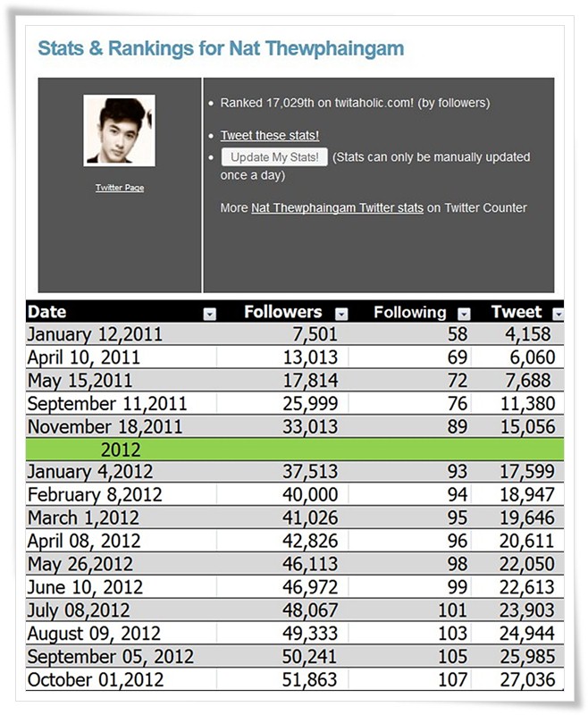Select the February 8,2012 date cell
Viewport: 588px width, 715px height.
[121, 494]
